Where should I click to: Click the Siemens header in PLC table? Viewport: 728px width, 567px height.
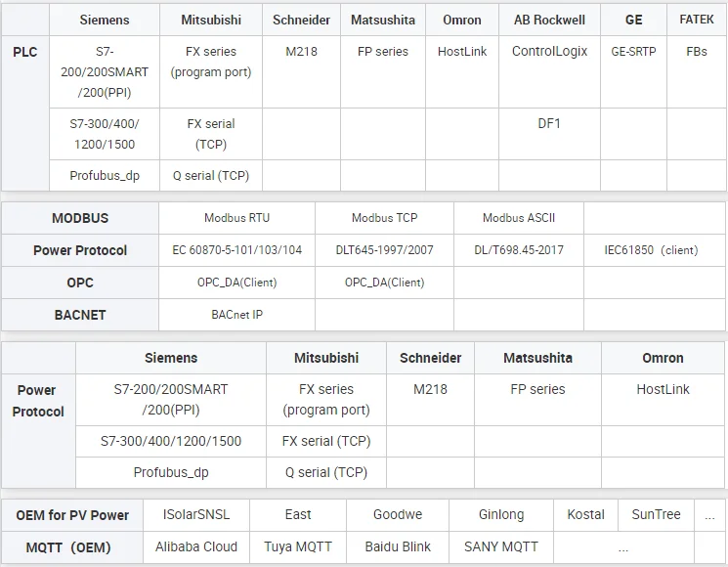105,20
